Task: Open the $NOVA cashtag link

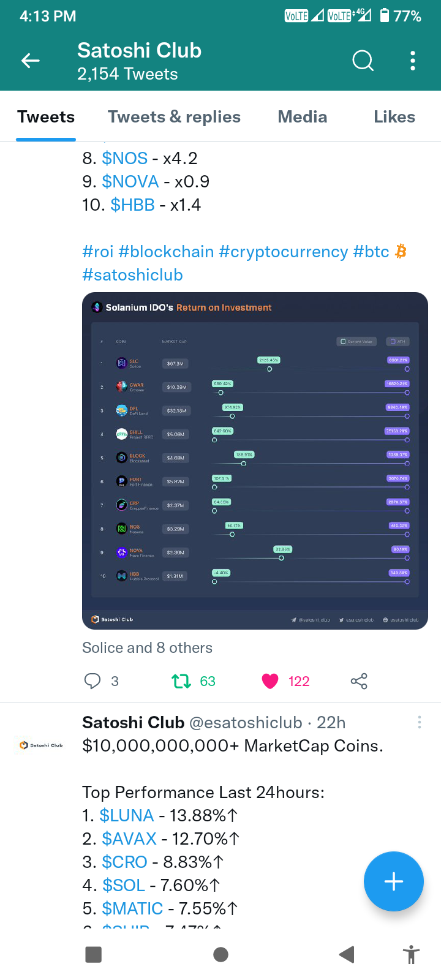Action: pos(130,182)
